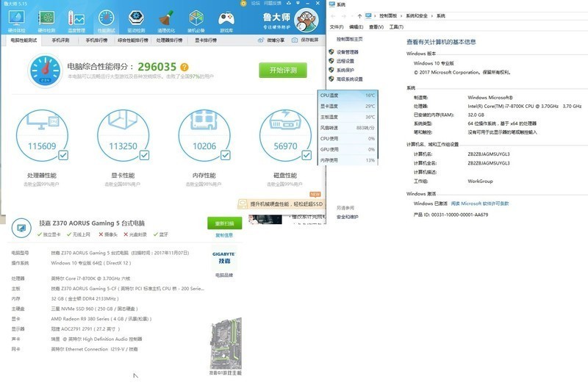Viewport: 588px width, 385px height.
Task: Open 设备管理器 link
Action: pos(347,51)
